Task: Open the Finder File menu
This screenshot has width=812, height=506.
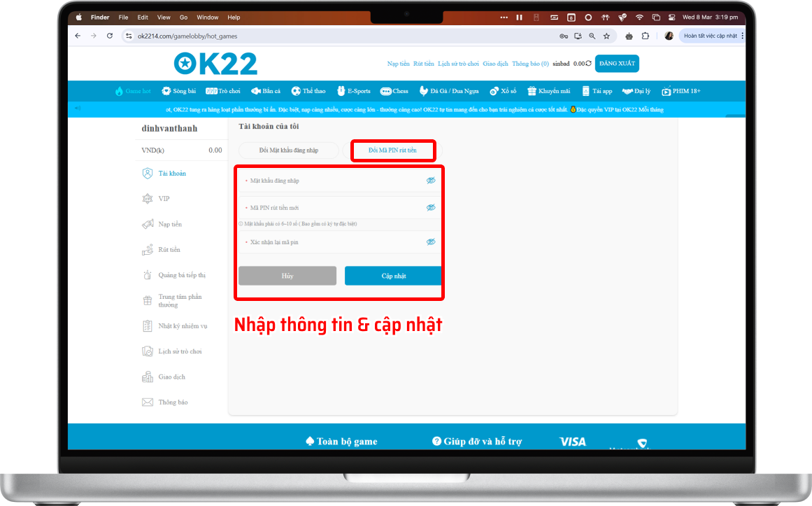Action: [x=123, y=17]
